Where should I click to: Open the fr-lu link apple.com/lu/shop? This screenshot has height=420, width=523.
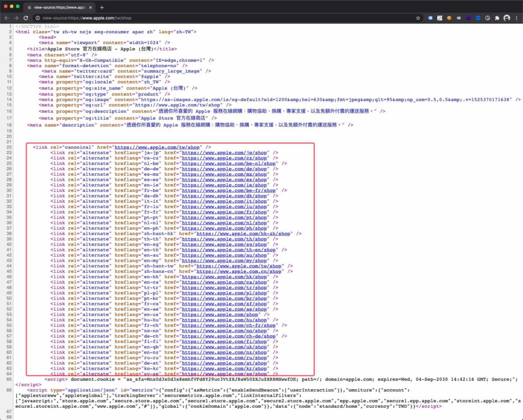tap(224, 206)
